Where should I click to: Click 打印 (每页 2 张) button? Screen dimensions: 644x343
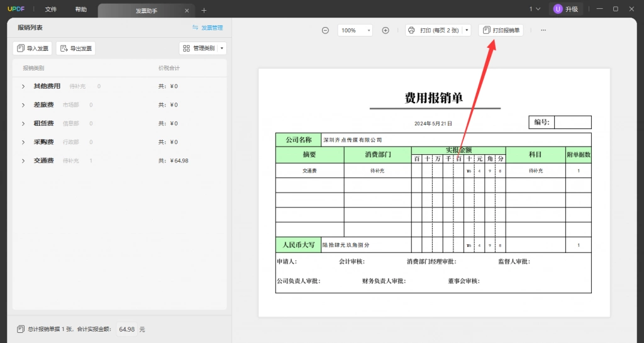(x=434, y=30)
